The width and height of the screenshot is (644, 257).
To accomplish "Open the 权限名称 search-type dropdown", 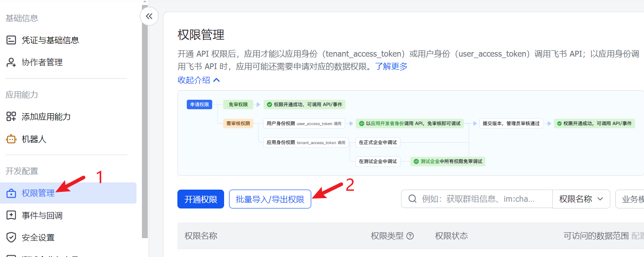I will tap(581, 199).
